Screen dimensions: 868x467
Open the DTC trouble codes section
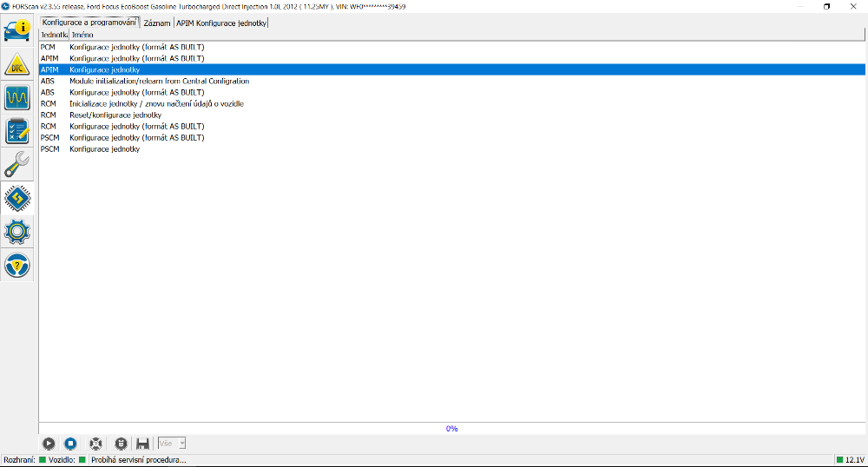point(17,64)
